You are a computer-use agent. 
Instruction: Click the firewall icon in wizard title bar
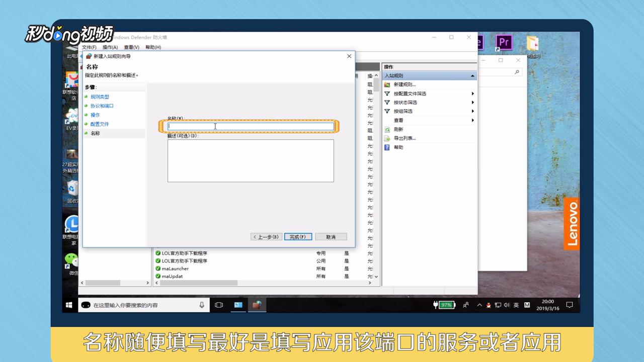pyautogui.click(x=89, y=56)
